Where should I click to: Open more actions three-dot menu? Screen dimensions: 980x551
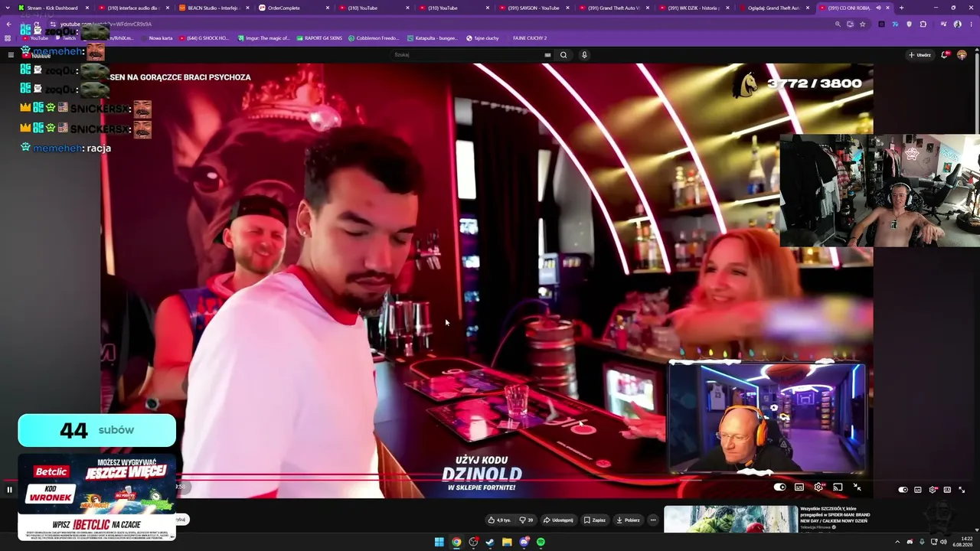coord(653,520)
